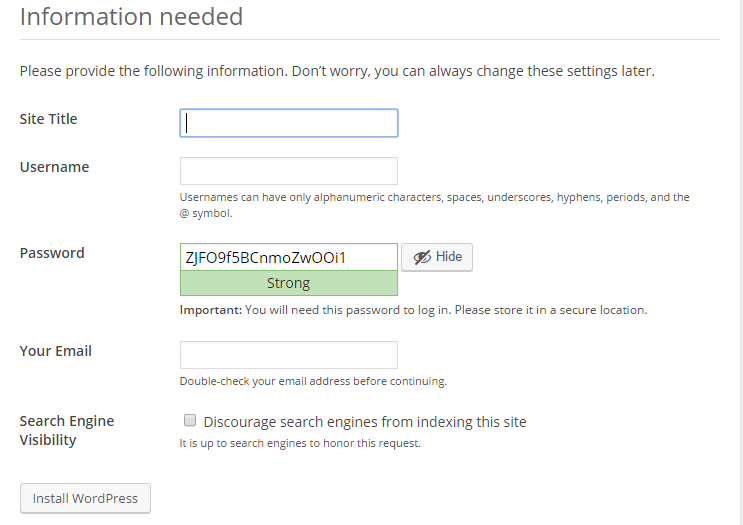Click the crossed-out eye icon

click(x=422, y=257)
